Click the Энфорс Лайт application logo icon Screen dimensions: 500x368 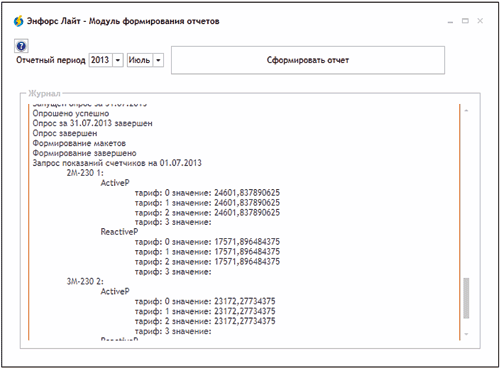pos(19,21)
